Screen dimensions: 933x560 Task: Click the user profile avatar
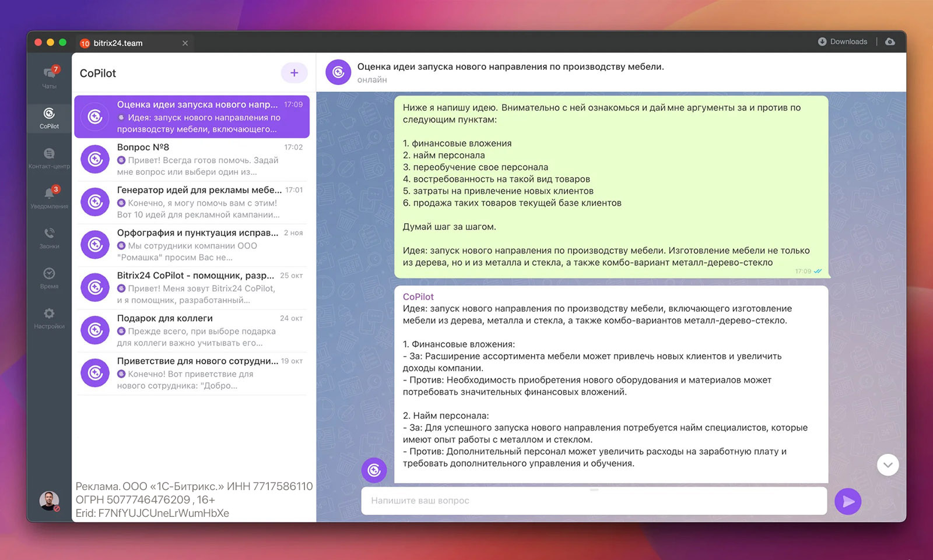point(50,501)
